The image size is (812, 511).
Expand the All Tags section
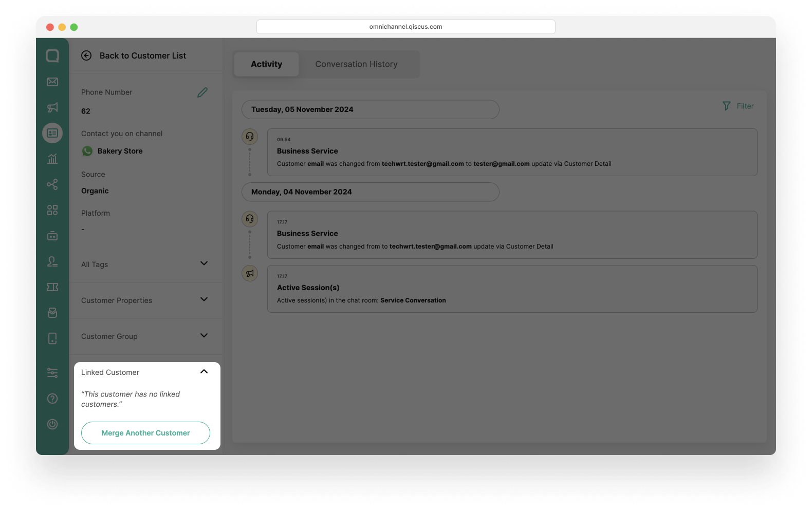(204, 263)
